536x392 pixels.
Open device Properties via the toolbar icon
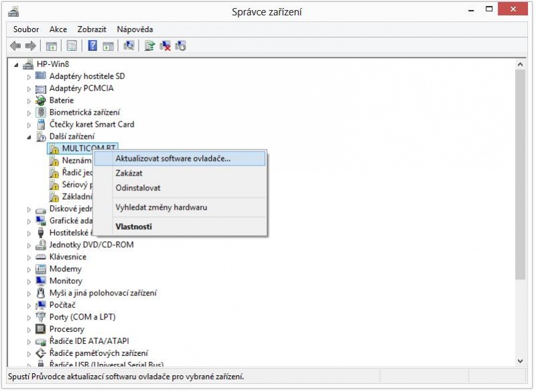point(72,46)
